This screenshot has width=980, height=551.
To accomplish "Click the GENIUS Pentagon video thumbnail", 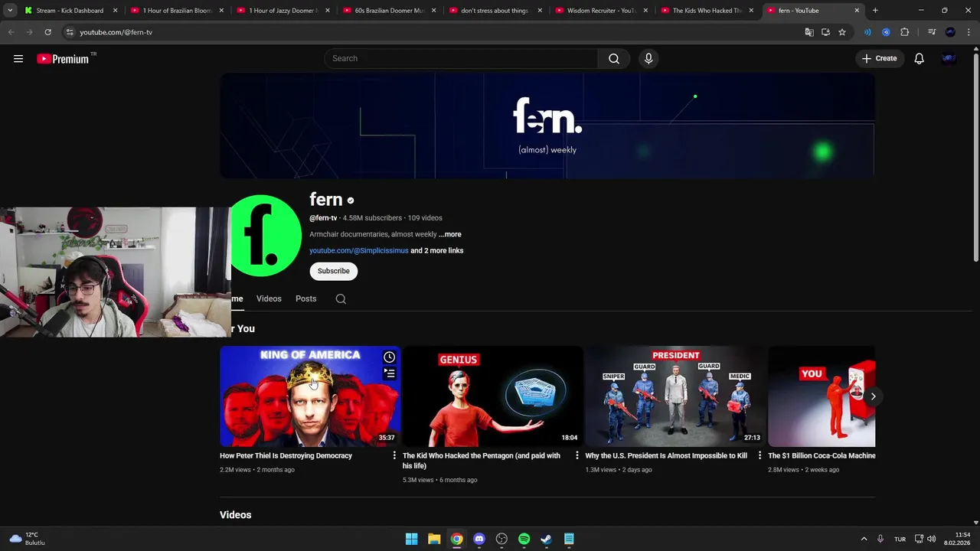I will pos(492,396).
